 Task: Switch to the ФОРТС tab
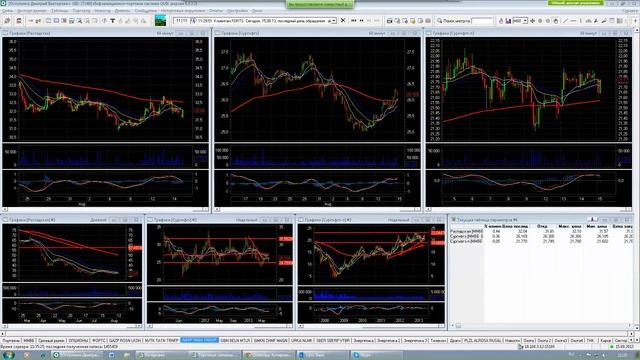99,340
